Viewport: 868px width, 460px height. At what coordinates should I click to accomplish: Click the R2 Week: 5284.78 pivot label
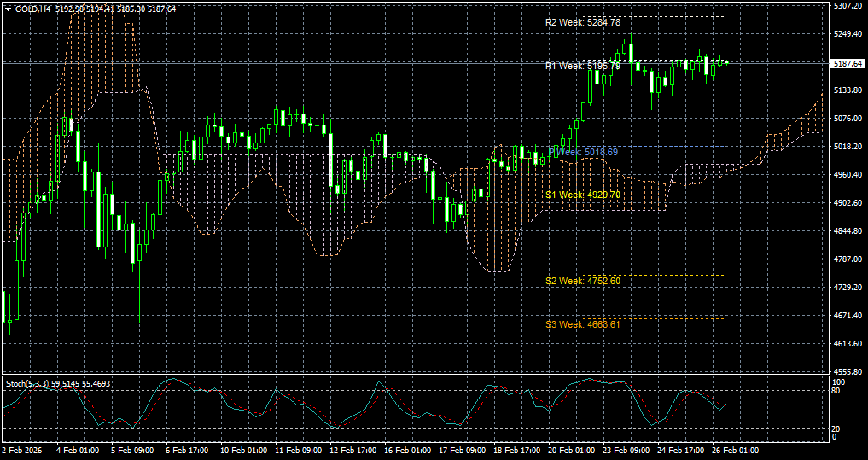point(582,23)
